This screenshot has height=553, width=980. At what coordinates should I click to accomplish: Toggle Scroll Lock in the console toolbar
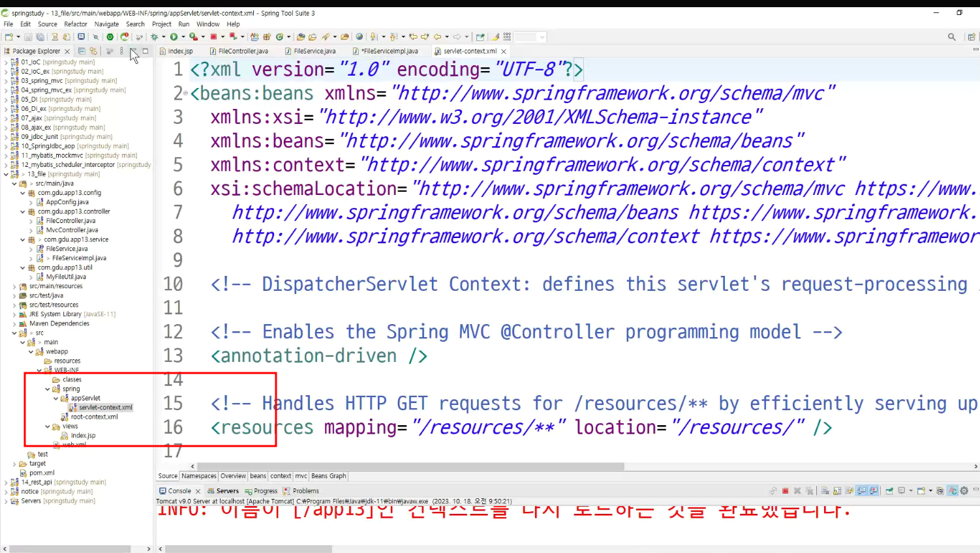838,491
